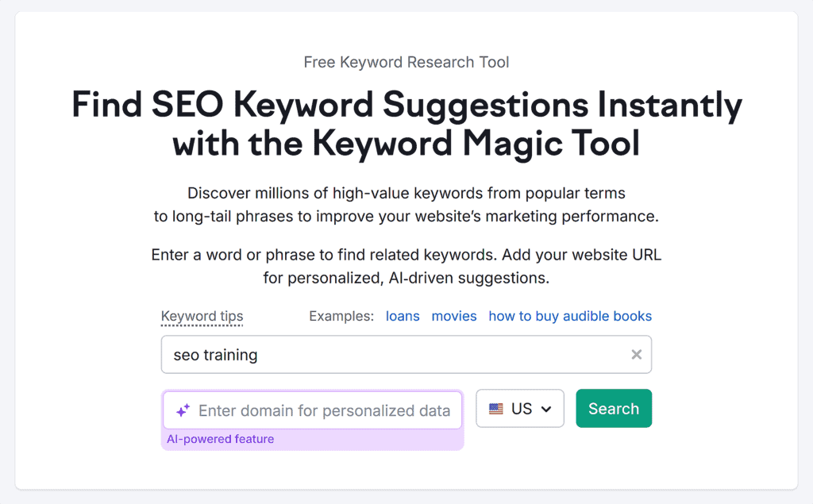Open the Keyword tips popup
The image size is (813, 504).
click(202, 316)
